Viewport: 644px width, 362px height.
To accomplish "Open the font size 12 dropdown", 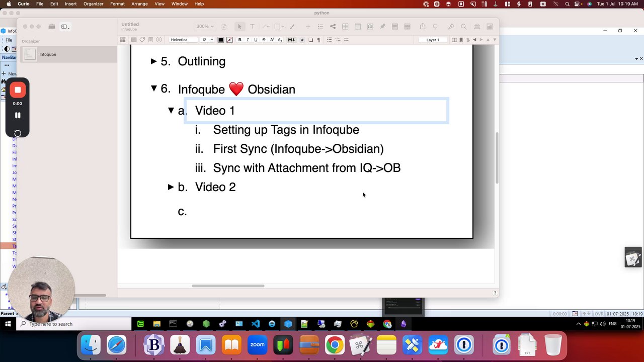I will (207, 40).
